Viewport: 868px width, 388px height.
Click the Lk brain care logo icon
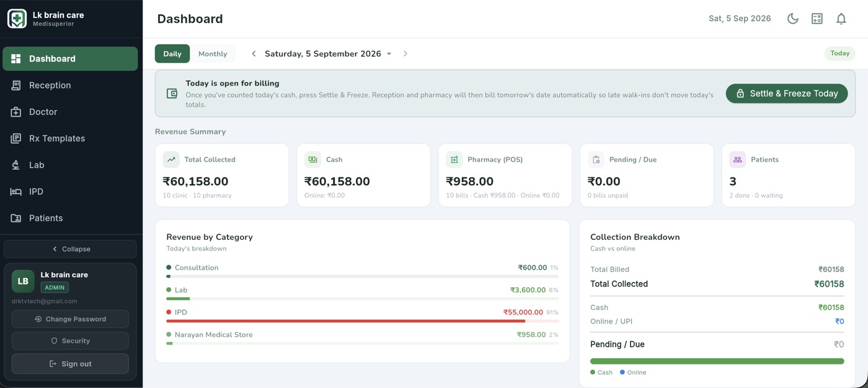17,19
